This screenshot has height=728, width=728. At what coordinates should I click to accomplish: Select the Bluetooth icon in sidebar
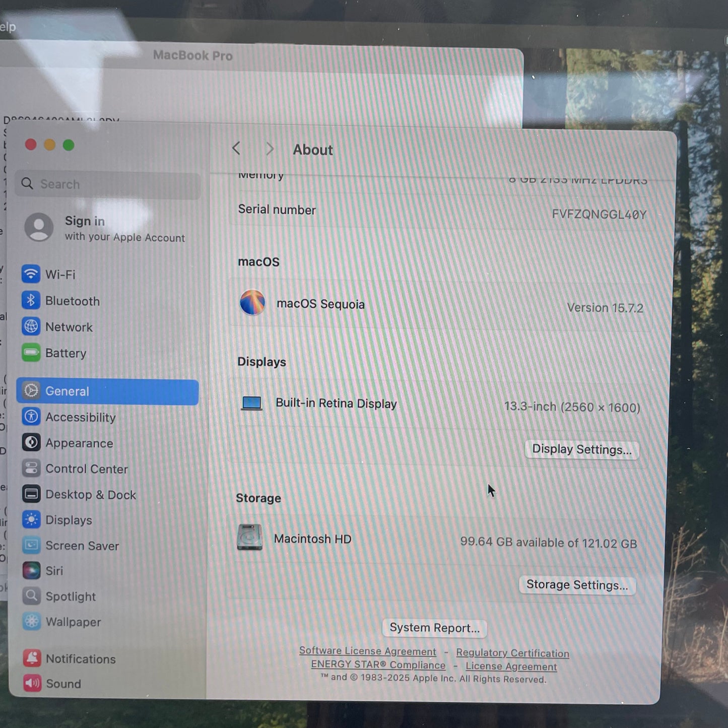point(31,300)
